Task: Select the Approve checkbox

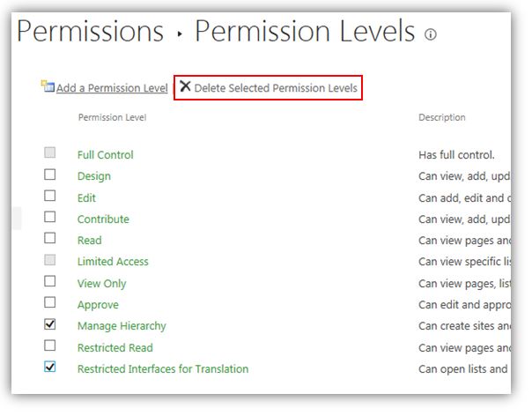Action: (50, 302)
